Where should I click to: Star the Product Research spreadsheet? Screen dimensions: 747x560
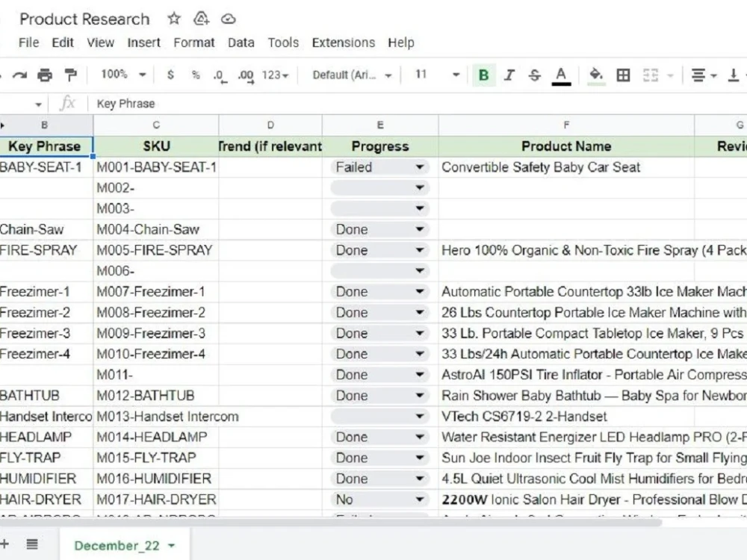pyautogui.click(x=173, y=19)
